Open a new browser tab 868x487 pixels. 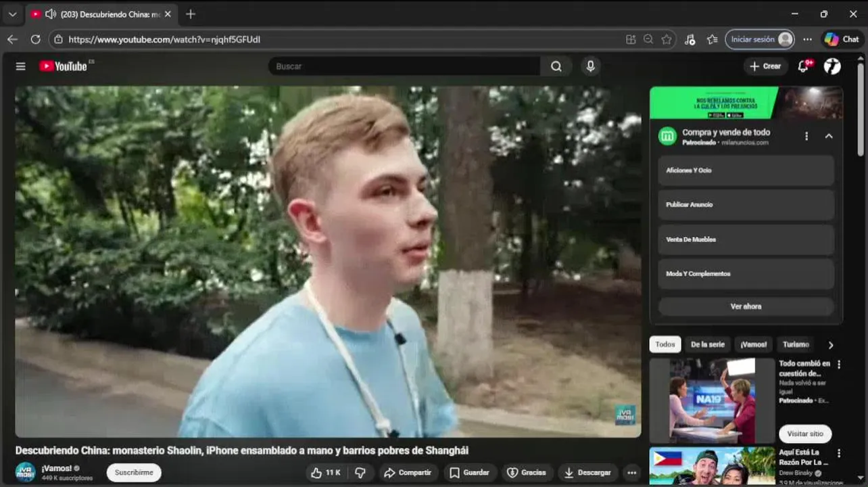point(191,14)
